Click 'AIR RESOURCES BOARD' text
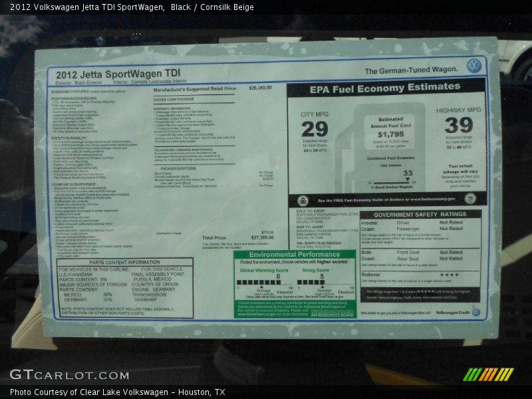 (332, 315)
